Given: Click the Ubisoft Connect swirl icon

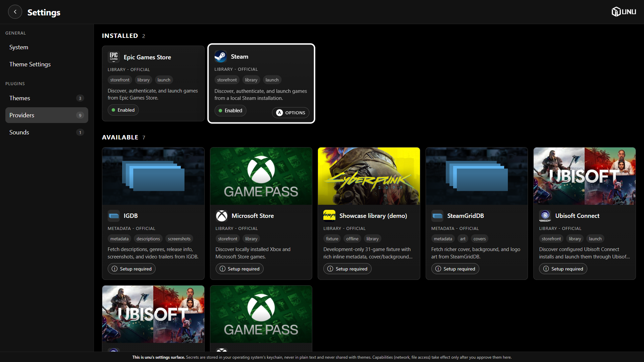Looking at the screenshot, I should coord(545,216).
